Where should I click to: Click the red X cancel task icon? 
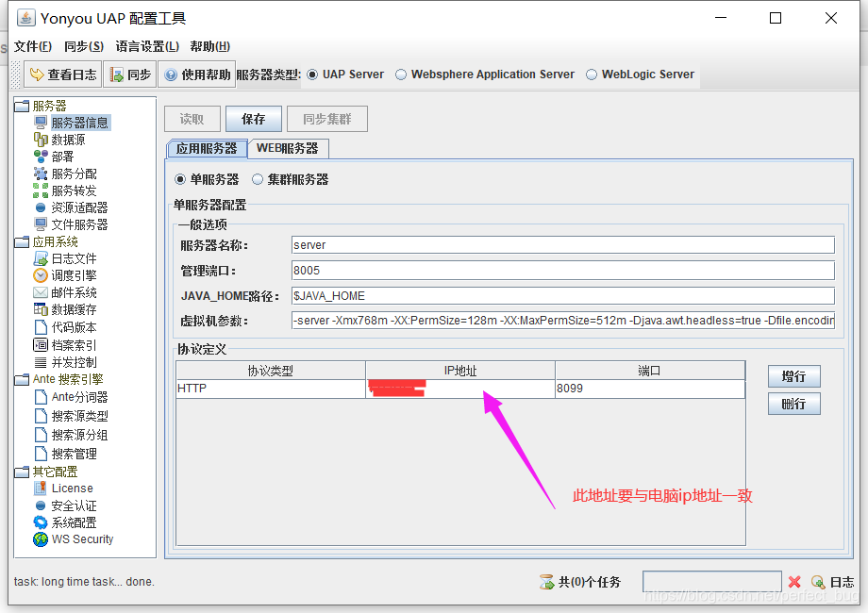pos(794,582)
